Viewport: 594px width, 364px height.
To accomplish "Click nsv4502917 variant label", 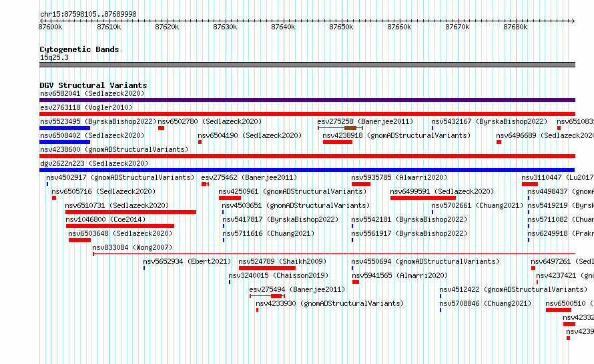I will tap(120, 177).
